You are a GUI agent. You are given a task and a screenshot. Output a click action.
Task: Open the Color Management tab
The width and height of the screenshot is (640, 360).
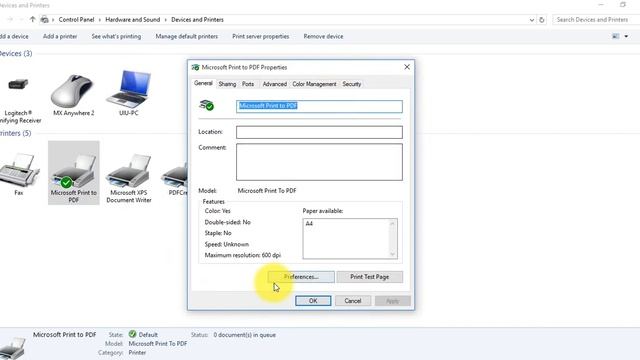click(314, 84)
